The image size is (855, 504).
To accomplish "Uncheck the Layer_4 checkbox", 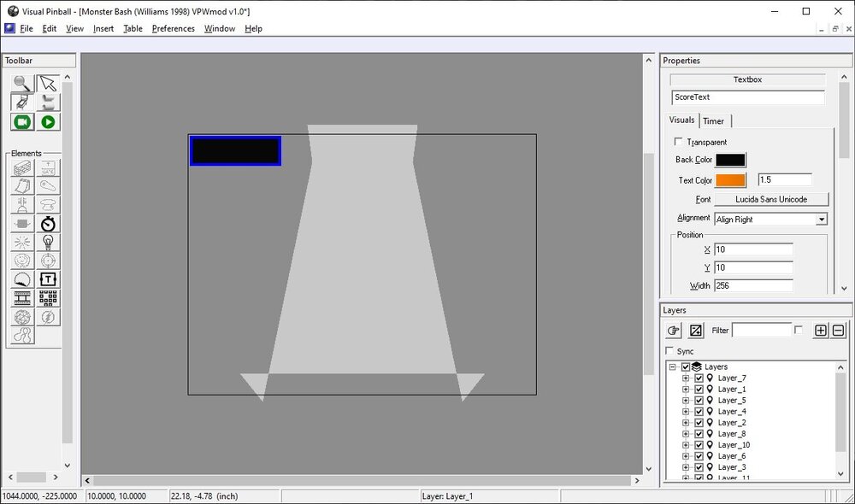I will coord(699,412).
